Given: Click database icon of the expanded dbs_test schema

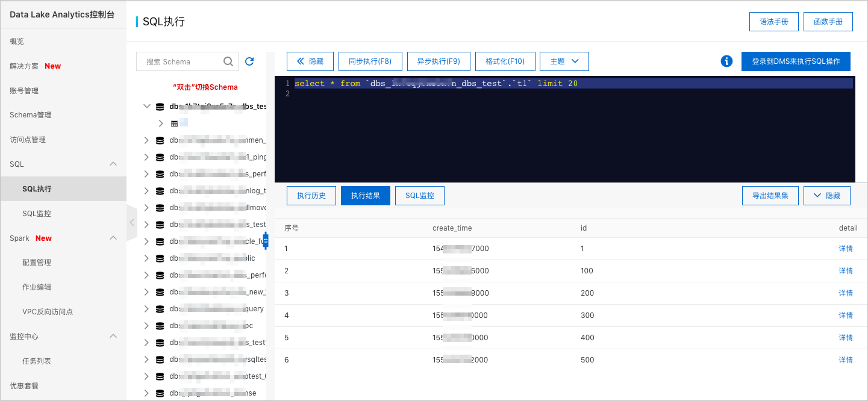Looking at the screenshot, I should pos(160,107).
